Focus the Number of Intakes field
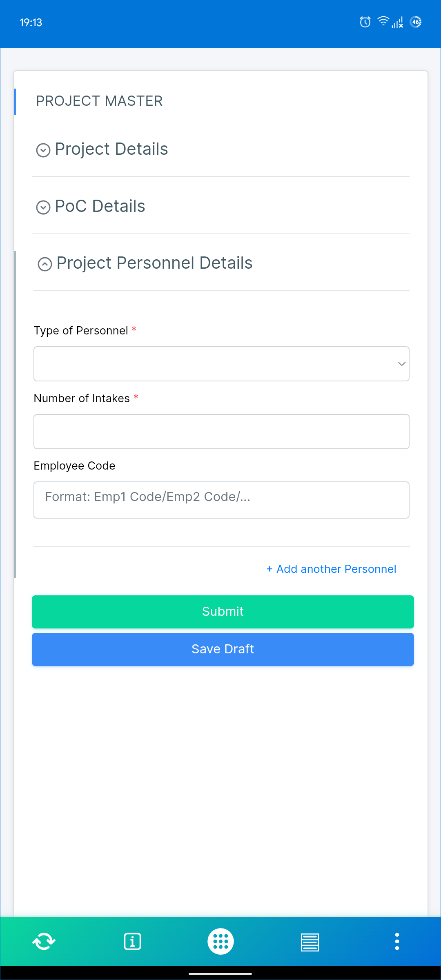 tap(221, 431)
